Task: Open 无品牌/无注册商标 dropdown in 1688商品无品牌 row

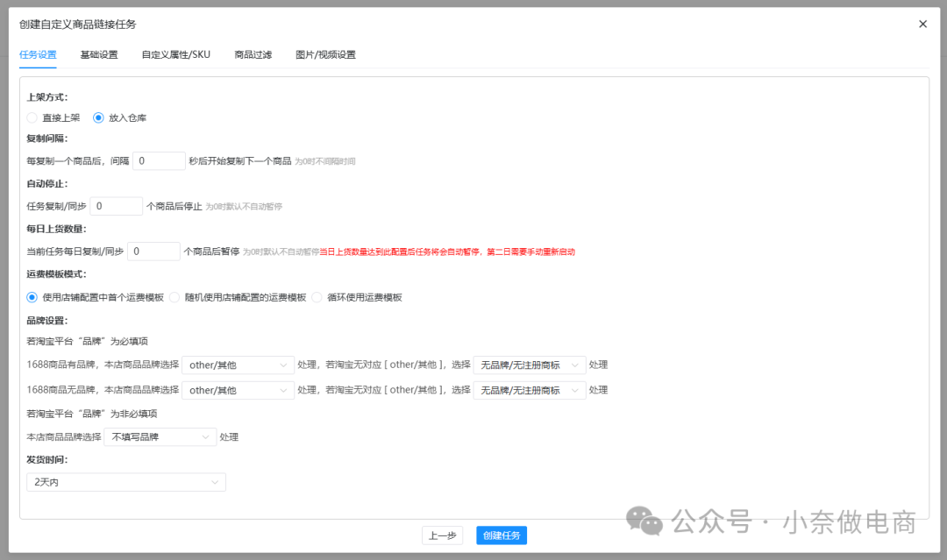Action: coord(530,391)
